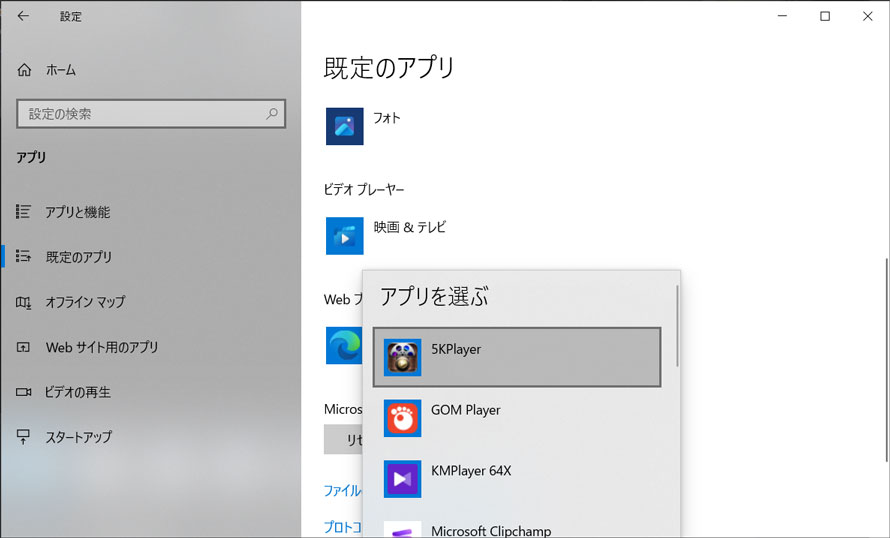This screenshot has height=538, width=890.
Task: Close the 設定 window
Action: [867, 16]
